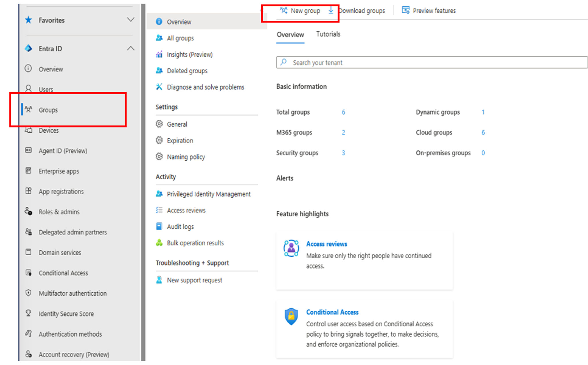588x365 pixels.
Task: Click the Groups icon in left navigation
Action: (x=28, y=109)
